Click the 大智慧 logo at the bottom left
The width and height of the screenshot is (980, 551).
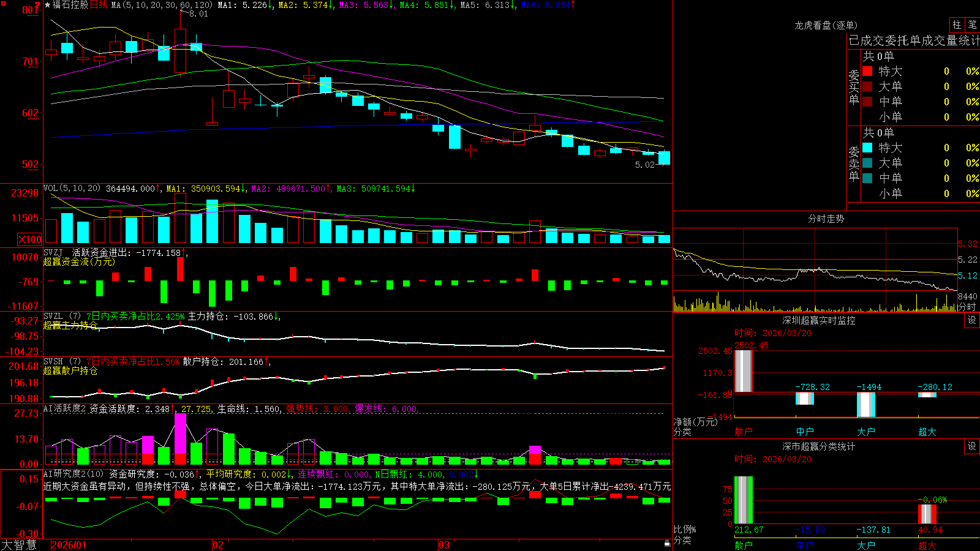point(19,545)
